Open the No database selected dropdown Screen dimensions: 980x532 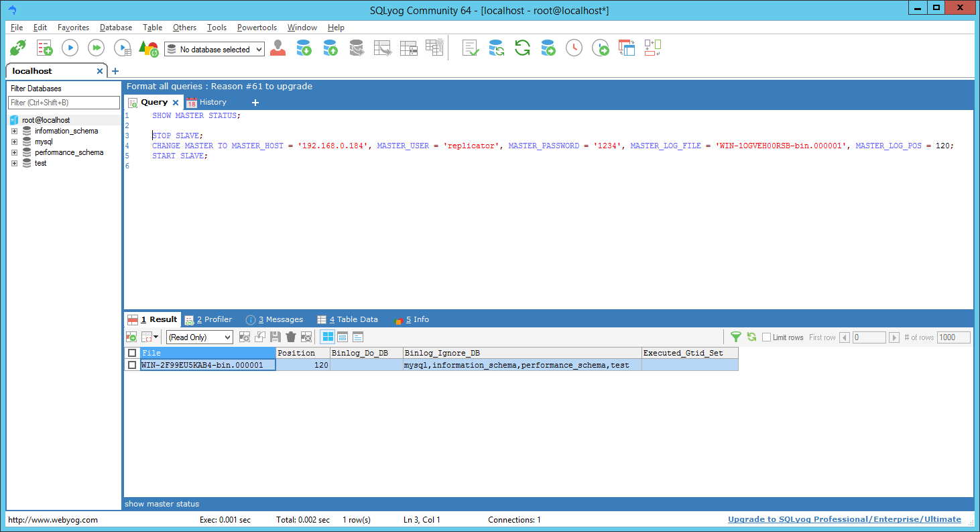coord(215,50)
